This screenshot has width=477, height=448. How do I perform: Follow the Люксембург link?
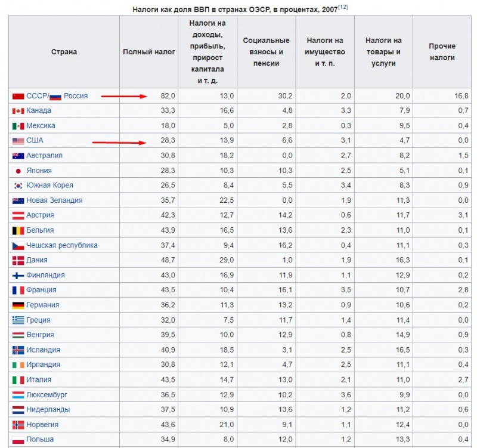coord(47,395)
